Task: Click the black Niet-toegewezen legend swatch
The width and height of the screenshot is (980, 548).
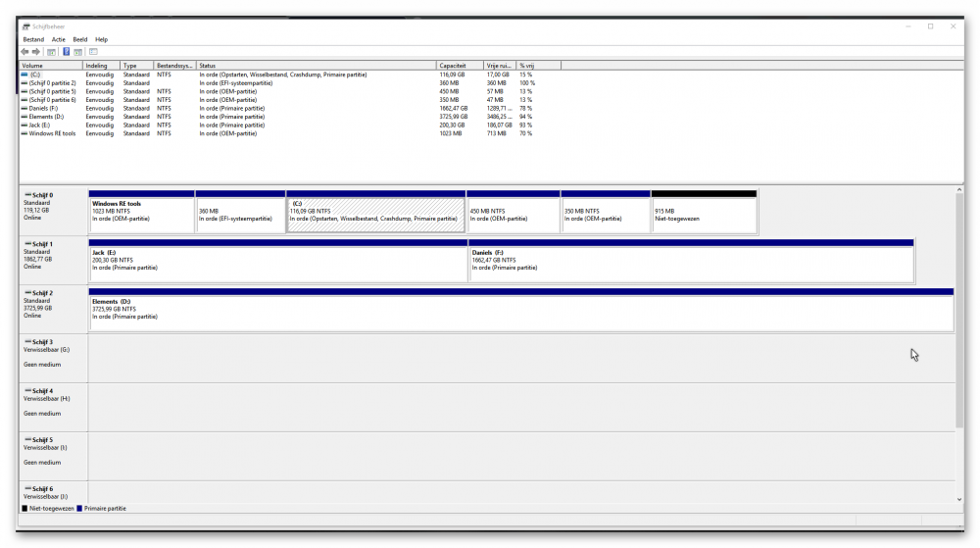Action: (x=24, y=509)
